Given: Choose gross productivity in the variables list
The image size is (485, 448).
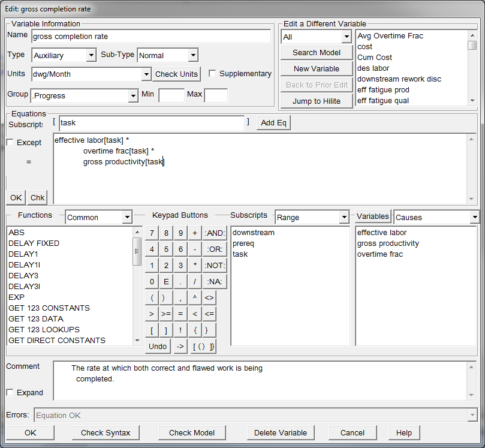Looking at the screenshot, I should coord(388,243).
